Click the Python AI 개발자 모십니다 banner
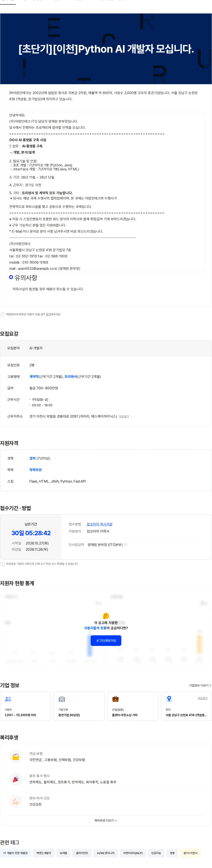Screen dimensions: 212x868 106,49
